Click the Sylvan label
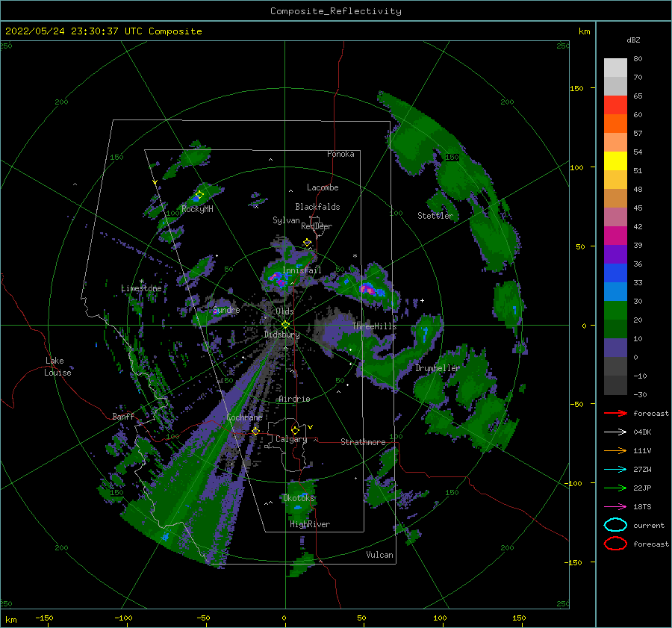 click(x=286, y=220)
